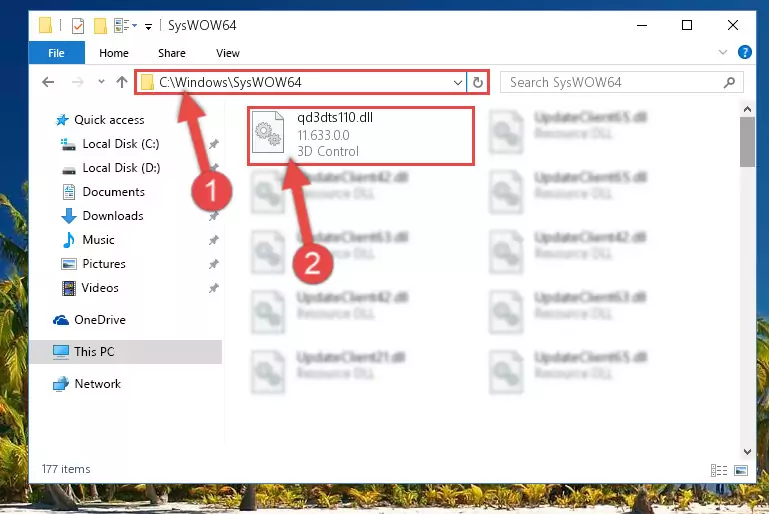The width and height of the screenshot is (769, 514).
Task: Click the Network icon in sidebar
Action: coord(61,384)
